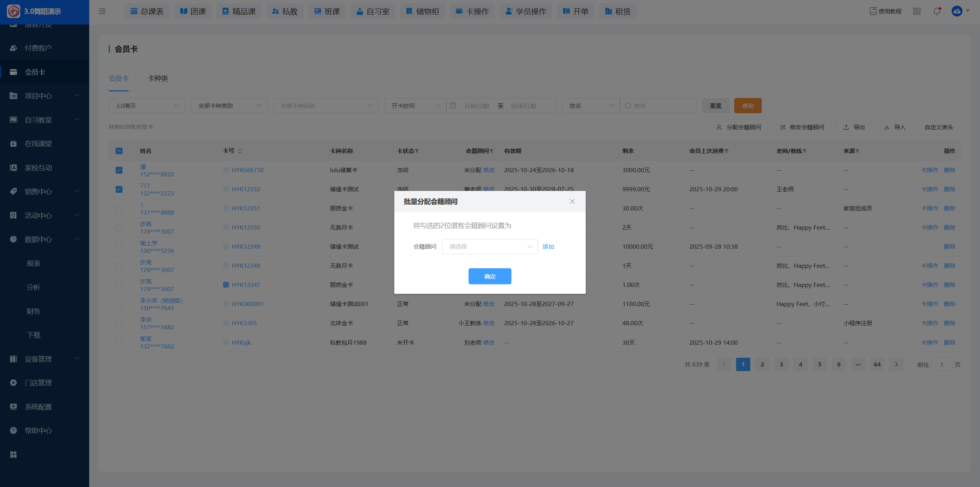The height and width of the screenshot is (487, 980).
Task: Click the page jump number field
Action: pos(941,365)
